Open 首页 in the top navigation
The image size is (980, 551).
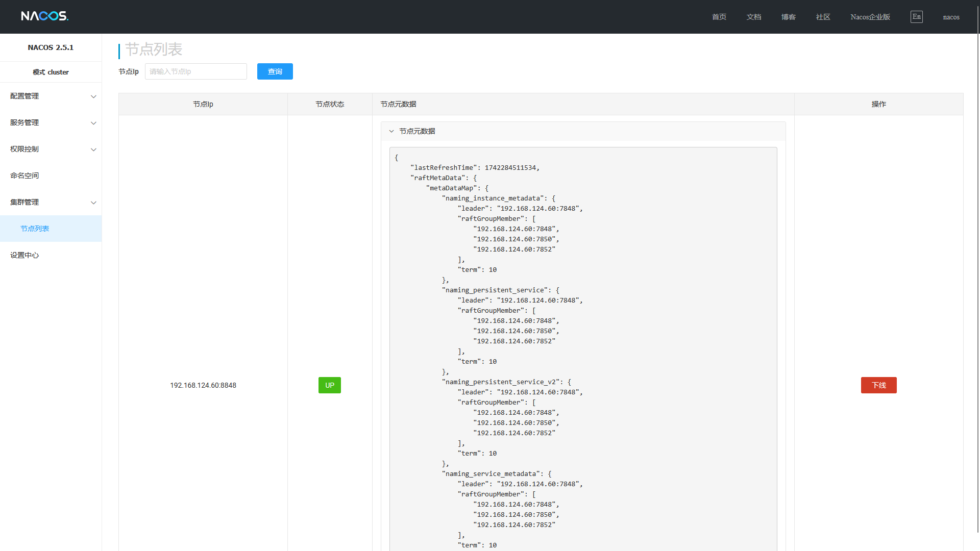point(719,17)
